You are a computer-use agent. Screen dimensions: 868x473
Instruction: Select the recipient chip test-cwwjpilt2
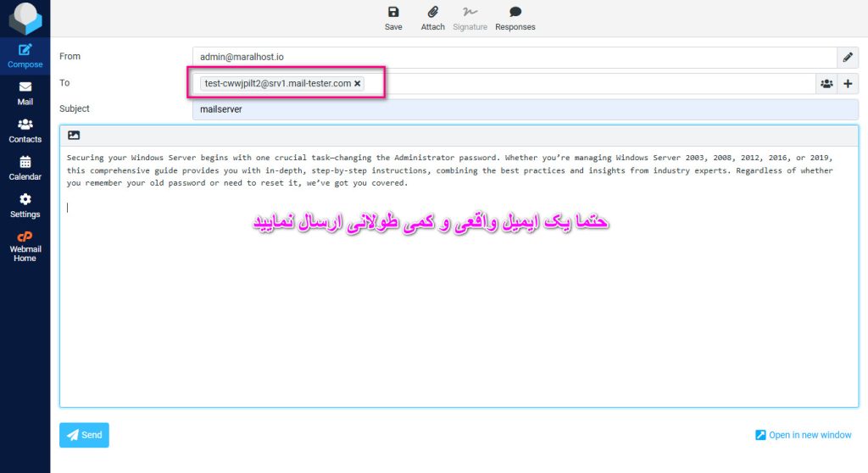click(x=281, y=83)
